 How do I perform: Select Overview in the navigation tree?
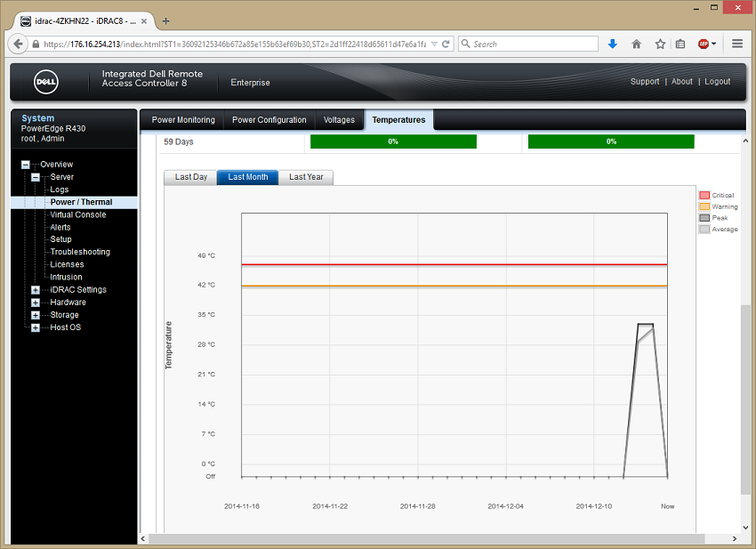pos(56,165)
